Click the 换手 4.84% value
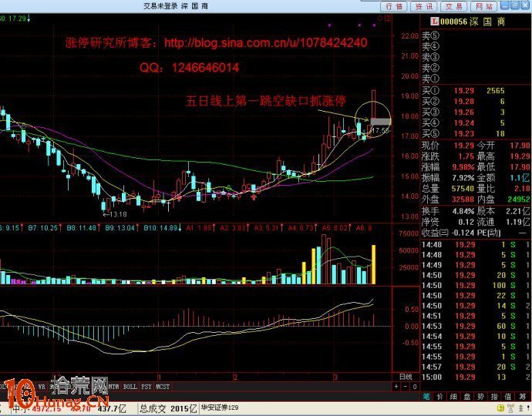This screenshot has height=416, width=532. coord(463,211)
